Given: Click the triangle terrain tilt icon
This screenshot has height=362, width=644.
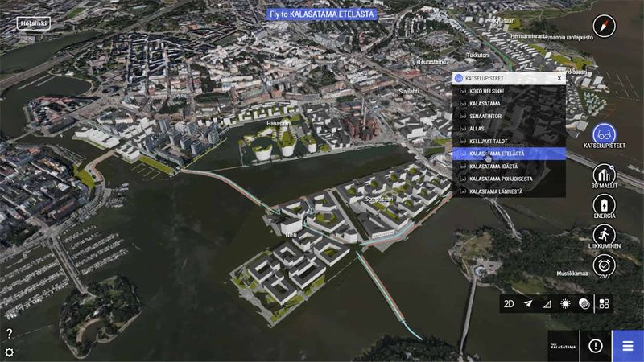Looking at the screenshot, I should 547,304.
